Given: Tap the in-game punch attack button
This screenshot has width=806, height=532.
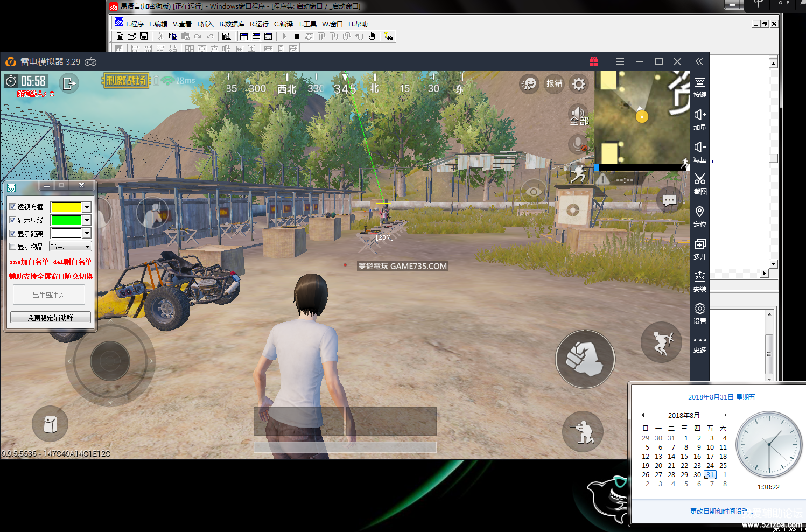Looking at the screenshot, I should (585, 359).
